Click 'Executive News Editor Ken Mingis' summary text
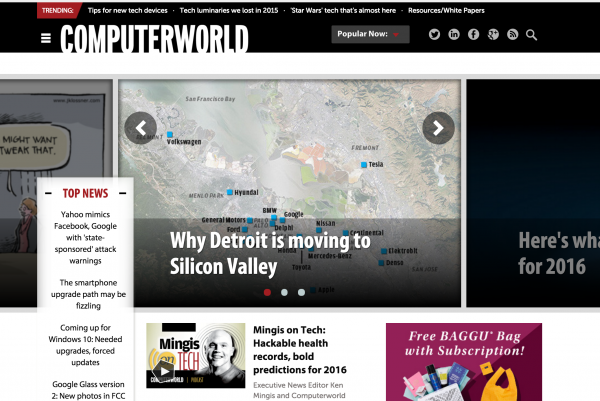600x401 pixels. point(299,390)
